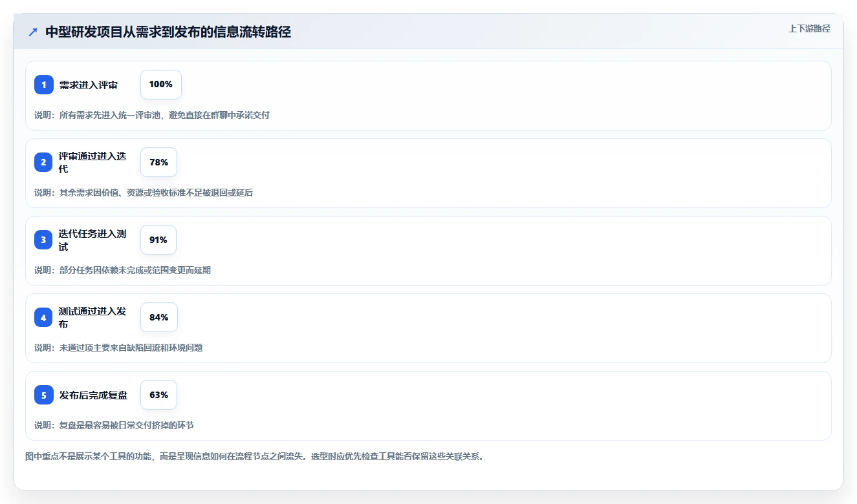Screen dimensions: 857x504
Task: Click the title 中型研发项目从需求到发布的信息流转路径
Action: 168,32
